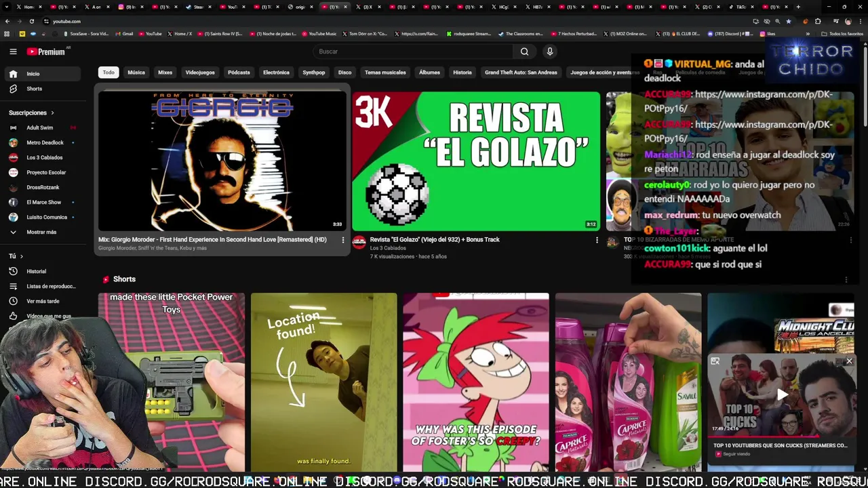The width and height of the screenshot is (868, 488).
Task: Play the miniplayer video
Action: [x=782, y=394]
